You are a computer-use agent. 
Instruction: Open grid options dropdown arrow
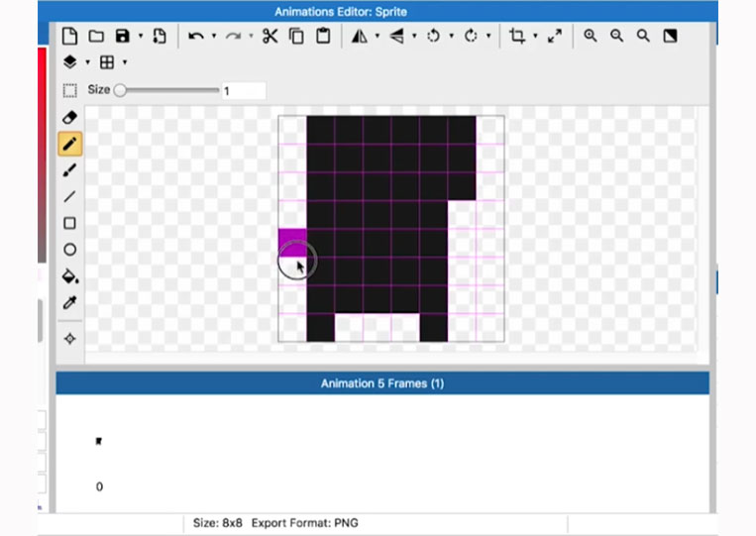coord(125,62)
